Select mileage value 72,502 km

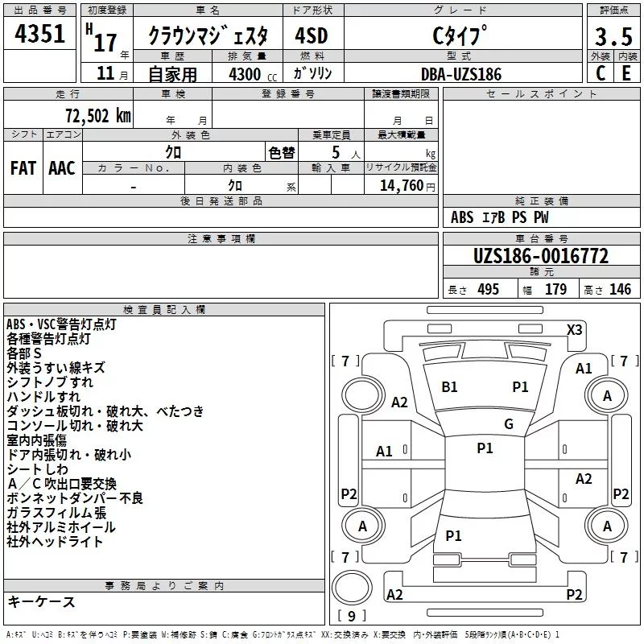pyautogui.click(x=98, y=116)
